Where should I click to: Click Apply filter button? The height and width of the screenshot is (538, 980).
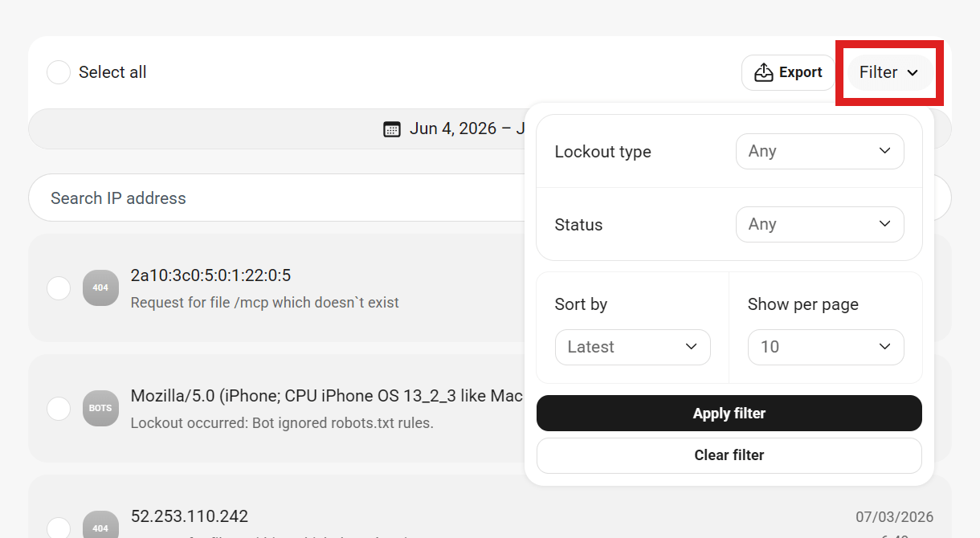(729, 414)
